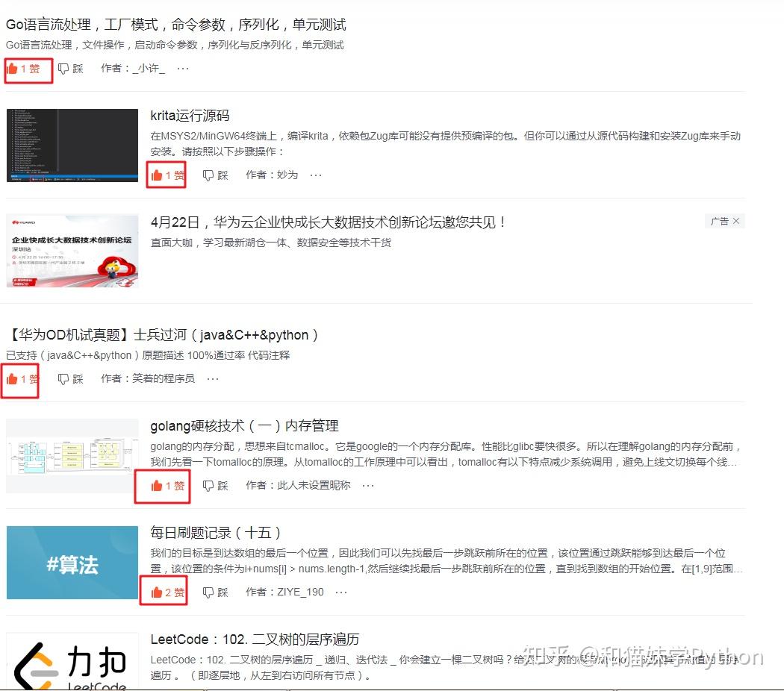
Task: Upvote the "krita运行源码" article
Action: click(165, 175)
